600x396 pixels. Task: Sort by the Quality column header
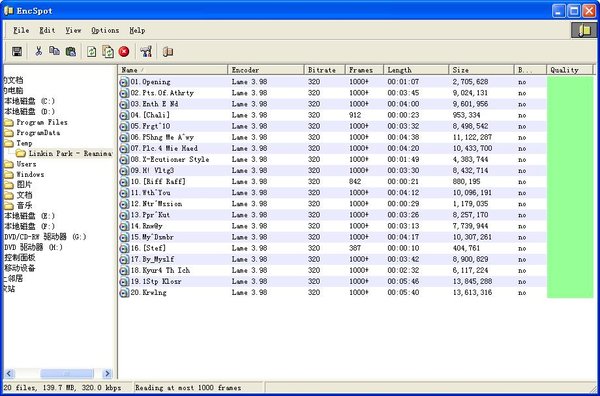(569, 70)
